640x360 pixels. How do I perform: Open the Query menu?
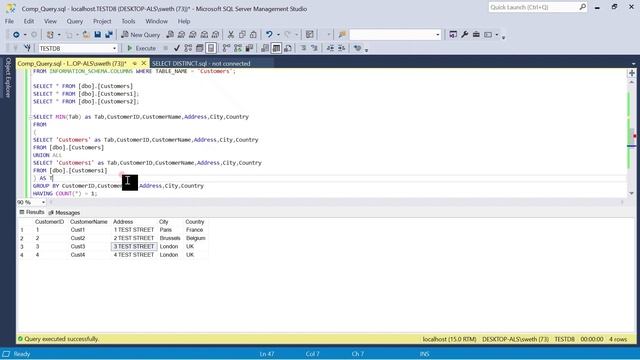(x=75, y=21)
